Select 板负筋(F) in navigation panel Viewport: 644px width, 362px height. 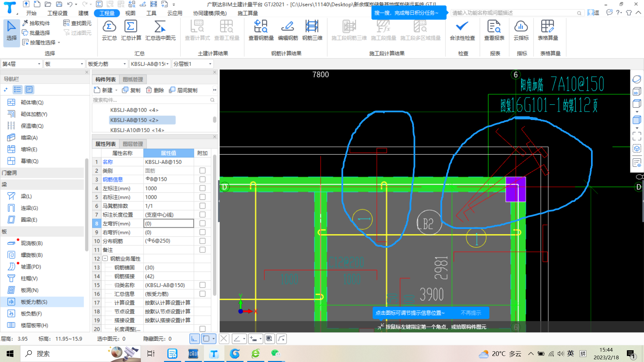[x=31, y=313]
